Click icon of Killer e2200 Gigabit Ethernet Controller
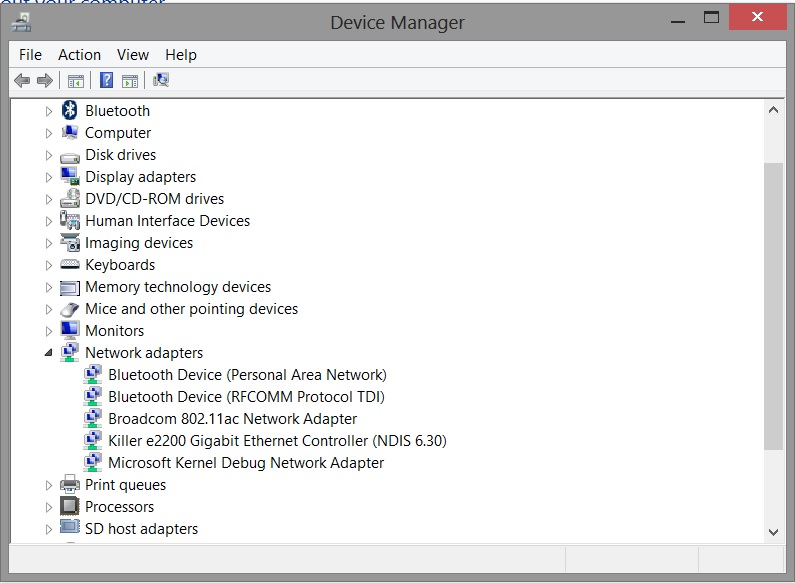This screenshot has width=795, height=583. (93, 440)
